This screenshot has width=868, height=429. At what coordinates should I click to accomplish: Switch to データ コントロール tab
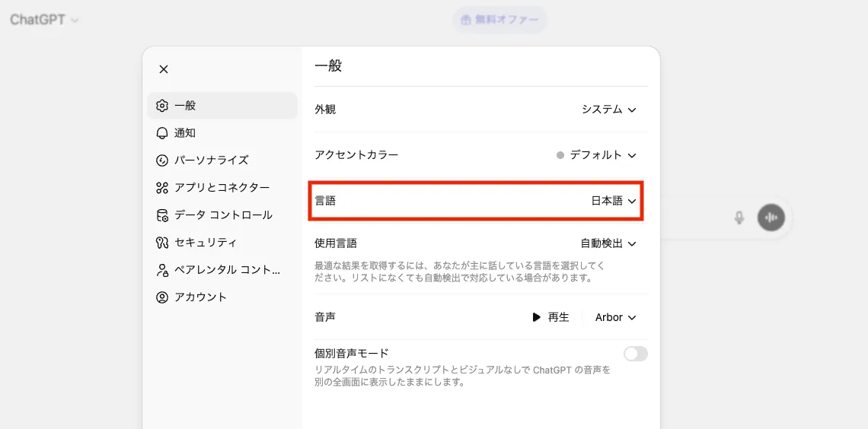tap(222, 215)
